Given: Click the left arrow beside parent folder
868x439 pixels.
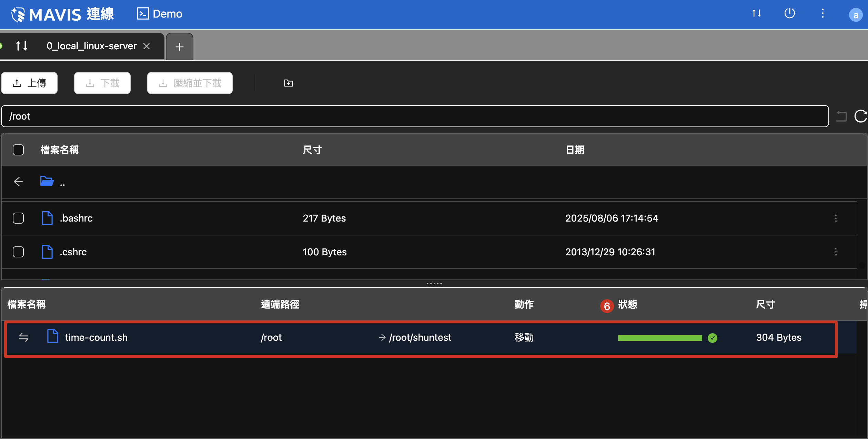Looking at the screenshot, I should (x=18, y=182).
